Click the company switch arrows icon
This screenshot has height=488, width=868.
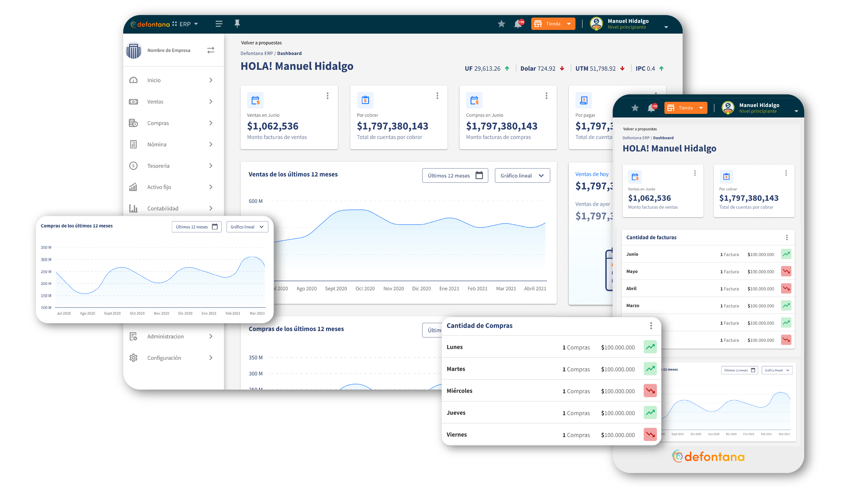pos(211,50)
